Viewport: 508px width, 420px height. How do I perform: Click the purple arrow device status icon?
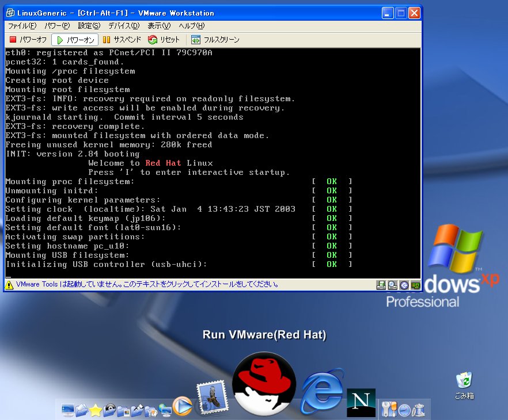click(404, 285)
